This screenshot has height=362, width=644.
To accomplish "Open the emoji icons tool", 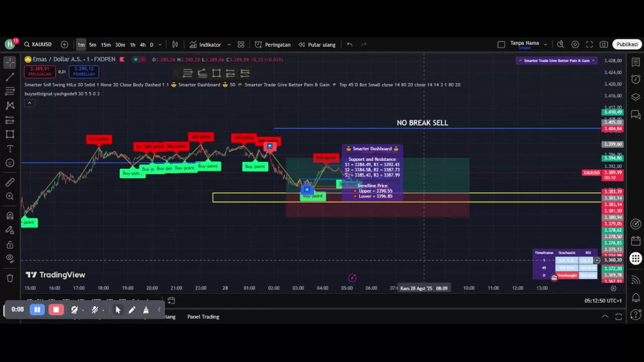I will click(x=10, y=163).
